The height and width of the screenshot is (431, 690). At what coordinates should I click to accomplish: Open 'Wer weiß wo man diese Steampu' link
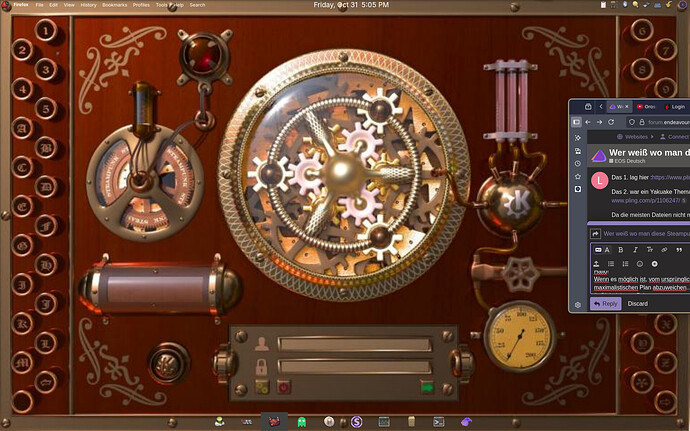click(x=646, y=234)
